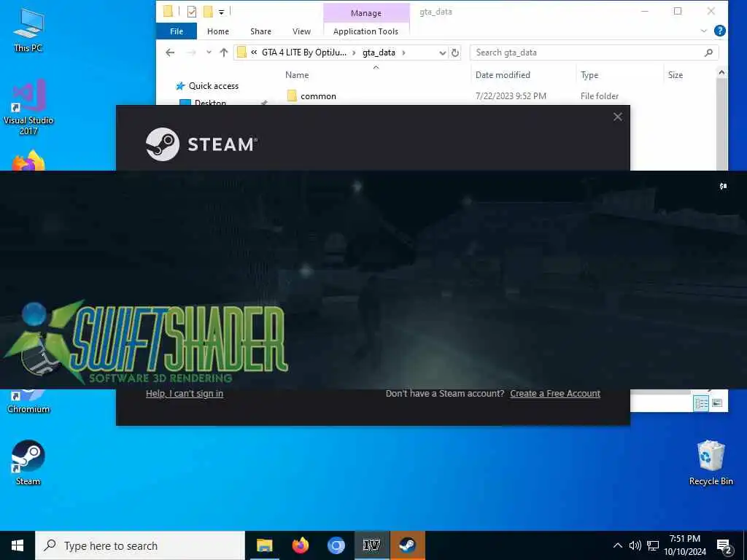Open the Recycle Bin
Screen dimensions: 747x560
pos(711,462)
